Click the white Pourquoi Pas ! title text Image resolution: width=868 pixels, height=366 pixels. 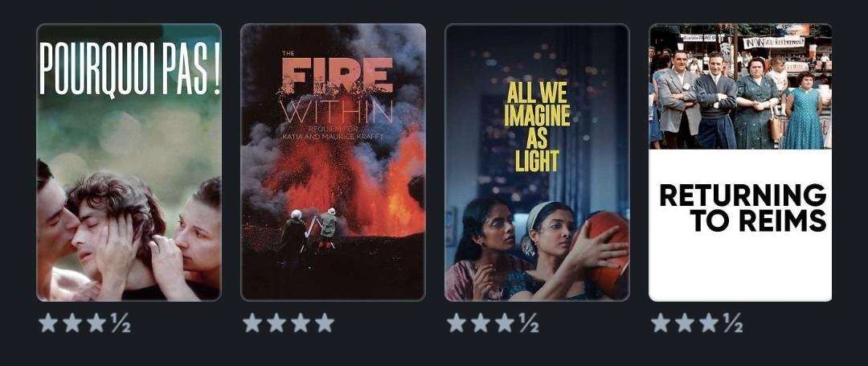click(x=130, y=69)
